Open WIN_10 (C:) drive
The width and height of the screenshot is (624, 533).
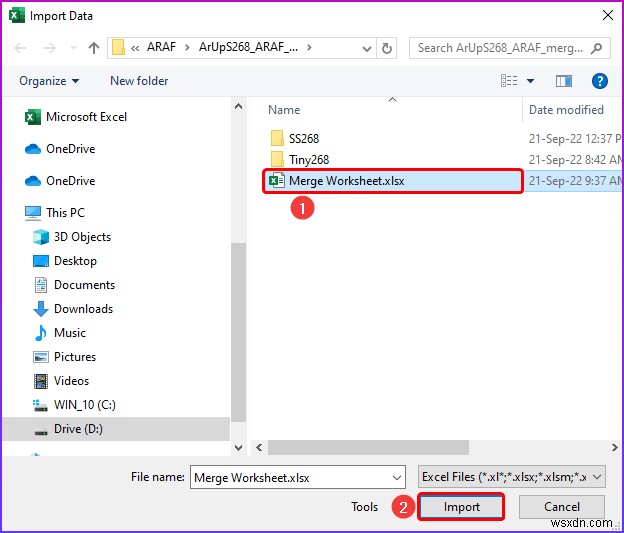(x=74, y=405)
